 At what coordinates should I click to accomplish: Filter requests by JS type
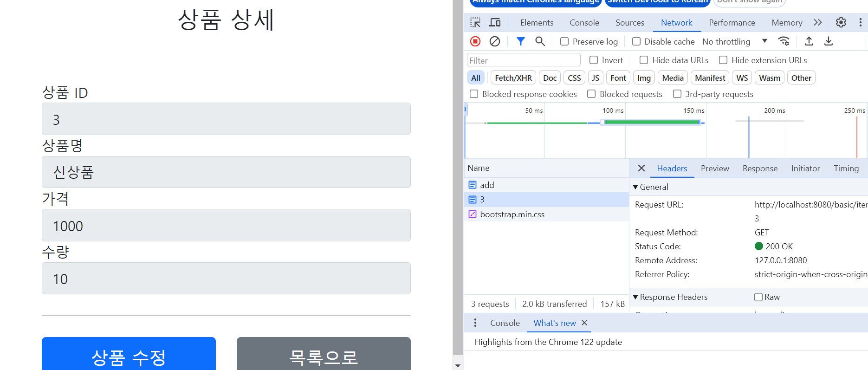pos(596,78)
